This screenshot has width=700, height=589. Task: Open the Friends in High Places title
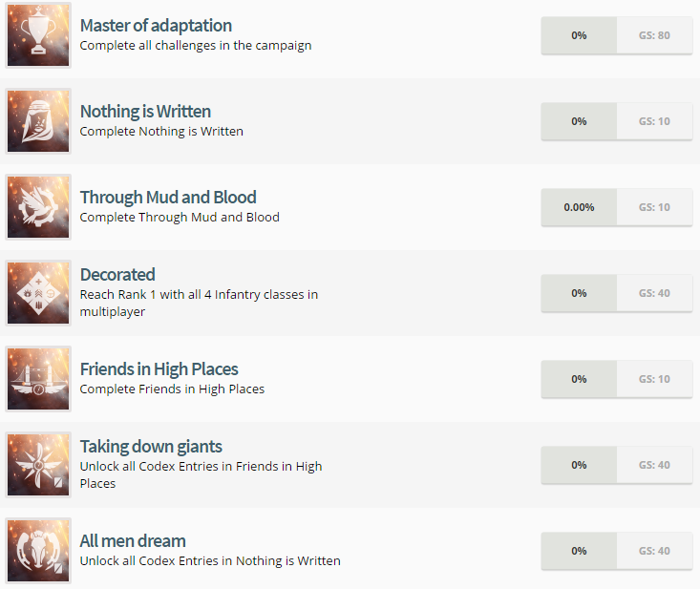pos(159,369)
